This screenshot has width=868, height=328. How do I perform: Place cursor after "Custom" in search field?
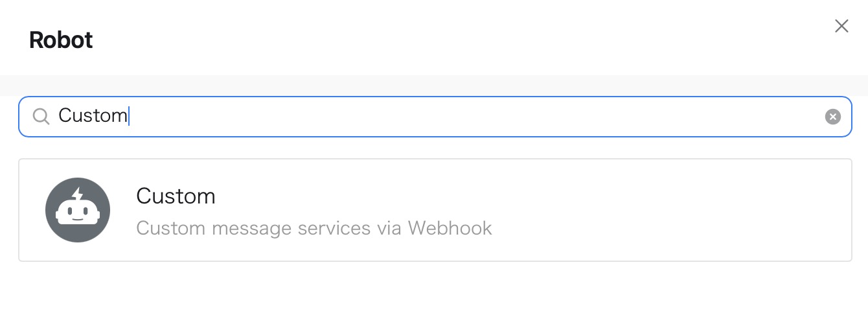click(129, 116)
